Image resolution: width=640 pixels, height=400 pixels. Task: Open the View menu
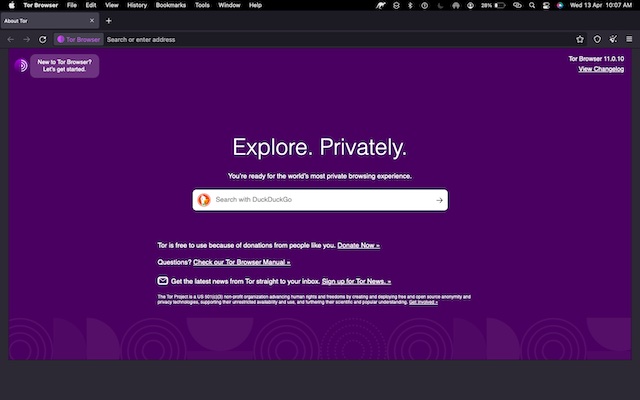coord(112,5)
